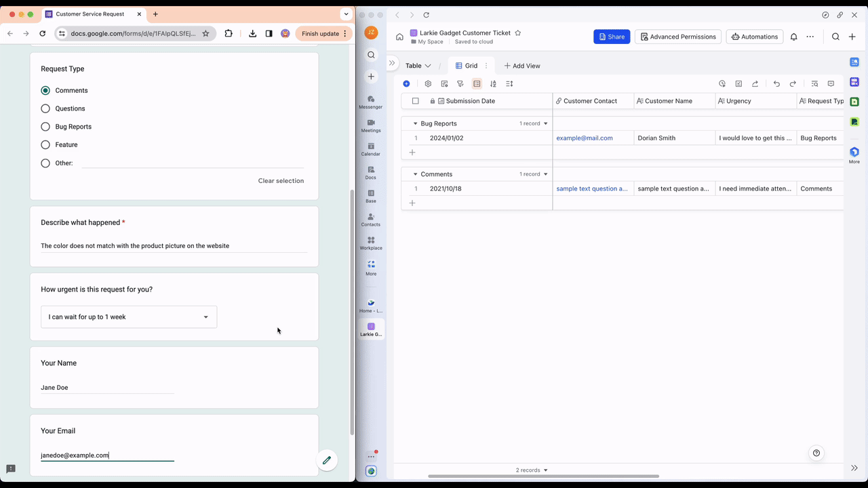Open the Base app icon

click(x=370, y=195)
